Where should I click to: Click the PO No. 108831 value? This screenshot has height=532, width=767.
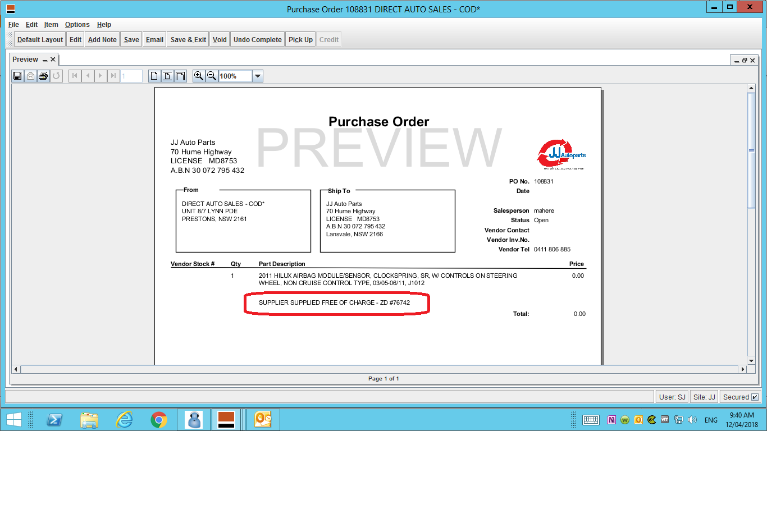pos(544,181)
